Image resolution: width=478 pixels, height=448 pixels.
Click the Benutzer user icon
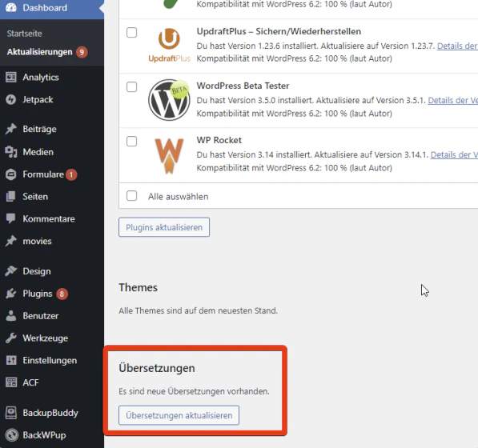point(11,316)
